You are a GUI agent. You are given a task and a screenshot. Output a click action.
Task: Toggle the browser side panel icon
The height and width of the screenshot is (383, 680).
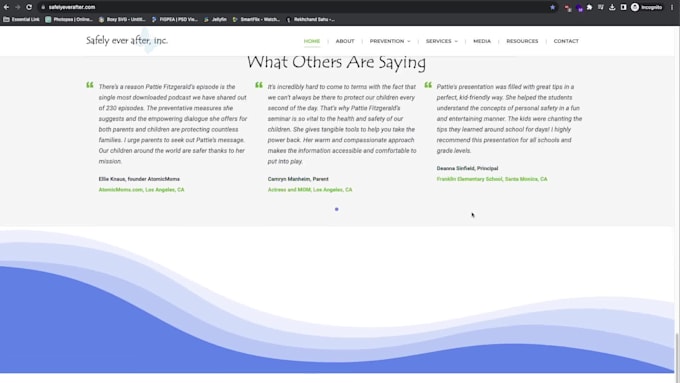tap(623, 7)
